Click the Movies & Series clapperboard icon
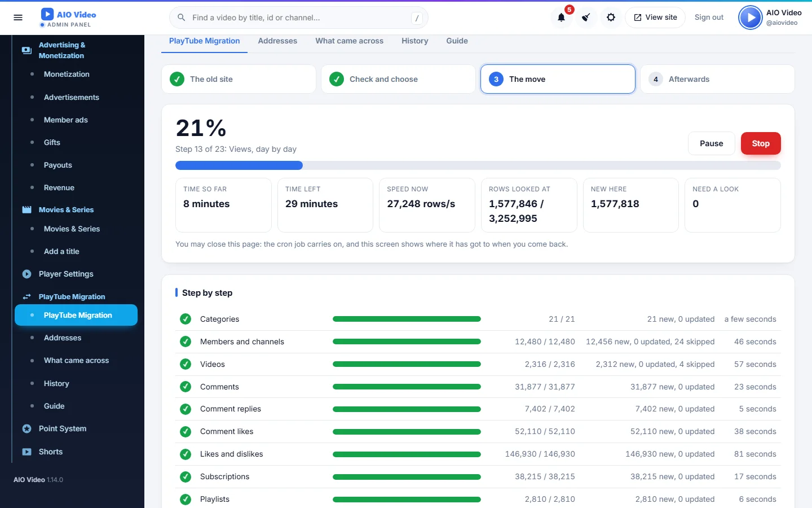Viewport: 812px width, 508px height. click(27, 209)
